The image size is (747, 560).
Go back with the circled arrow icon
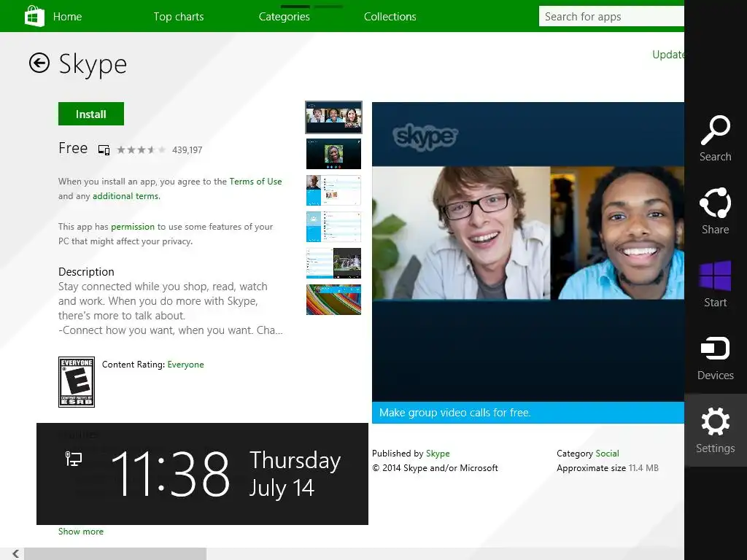click(39, 63)
